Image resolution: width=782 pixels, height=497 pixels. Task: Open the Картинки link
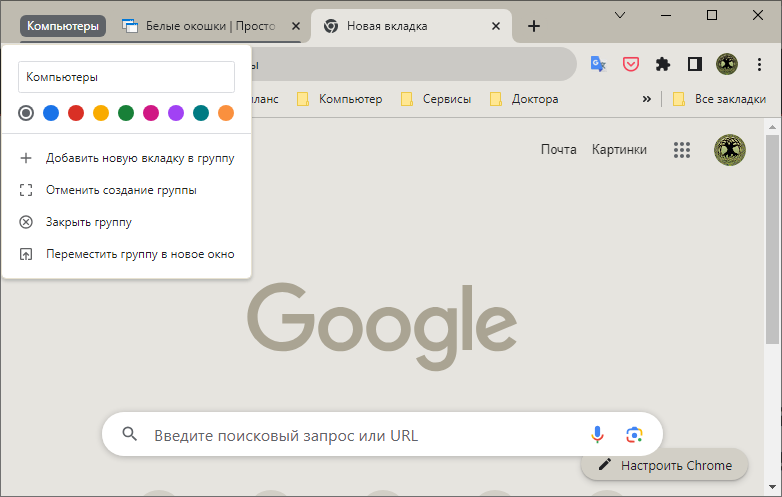619,150
